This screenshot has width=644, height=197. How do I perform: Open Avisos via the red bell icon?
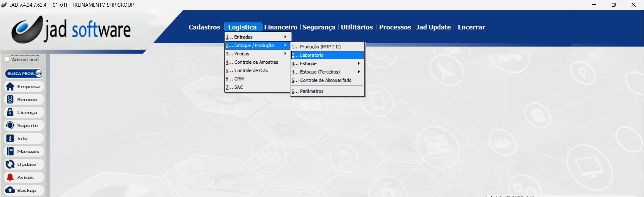pyautogui.click(x=10, y=177)
